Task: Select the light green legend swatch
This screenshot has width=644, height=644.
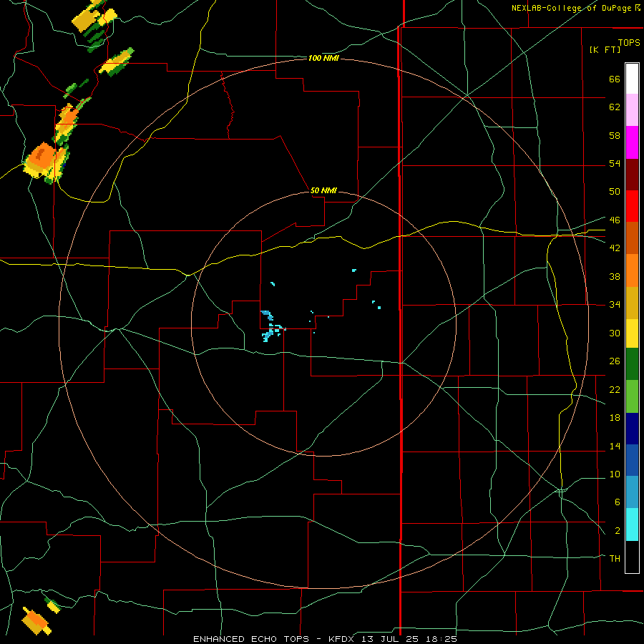Action: point(632,396)
